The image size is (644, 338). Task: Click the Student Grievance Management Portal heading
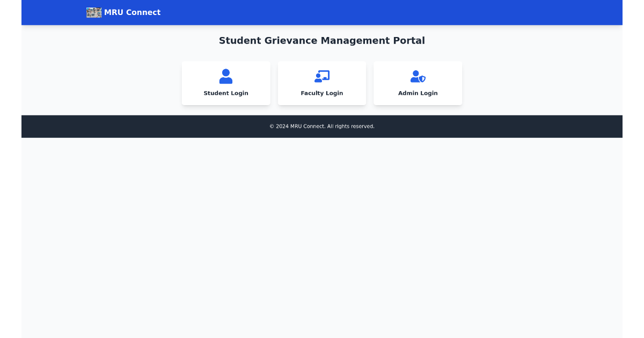coord(321,40)
